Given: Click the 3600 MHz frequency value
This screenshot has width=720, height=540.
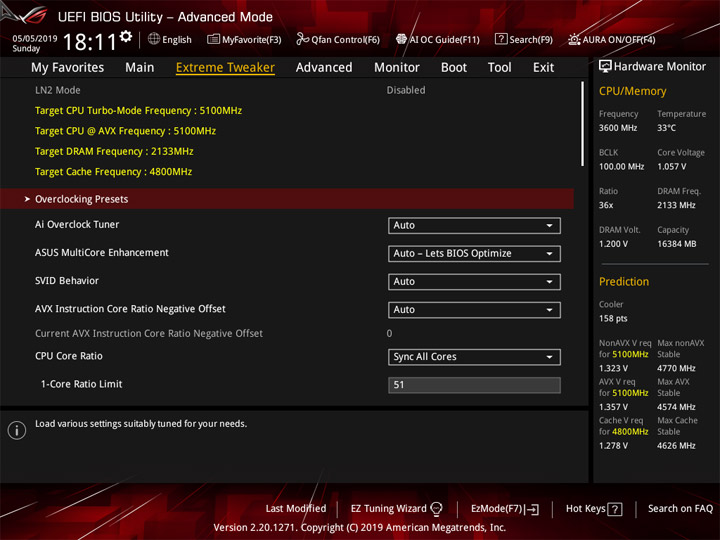Looking at the screenshot, I should pos(618,128).
